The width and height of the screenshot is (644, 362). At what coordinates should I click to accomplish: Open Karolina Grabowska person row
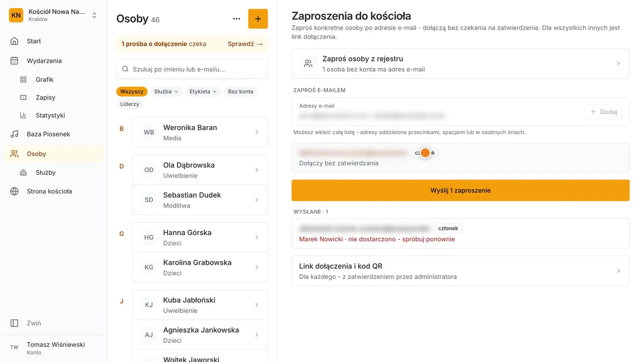pyautogui.click(x=200, y=267)
